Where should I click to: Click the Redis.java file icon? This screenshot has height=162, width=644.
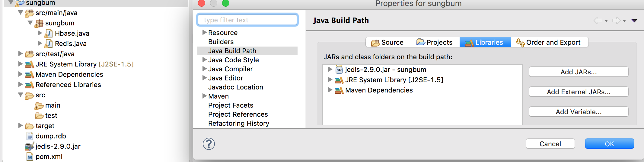click(x=49, y=44)
